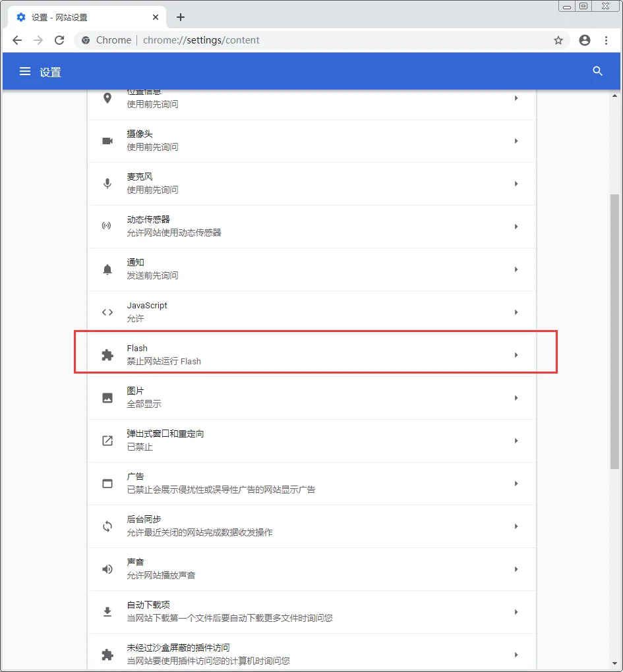This screenshot has height=672, width=623.
Task: Click 允许网站播放声音 subtitle text
Action: point(162,576)
